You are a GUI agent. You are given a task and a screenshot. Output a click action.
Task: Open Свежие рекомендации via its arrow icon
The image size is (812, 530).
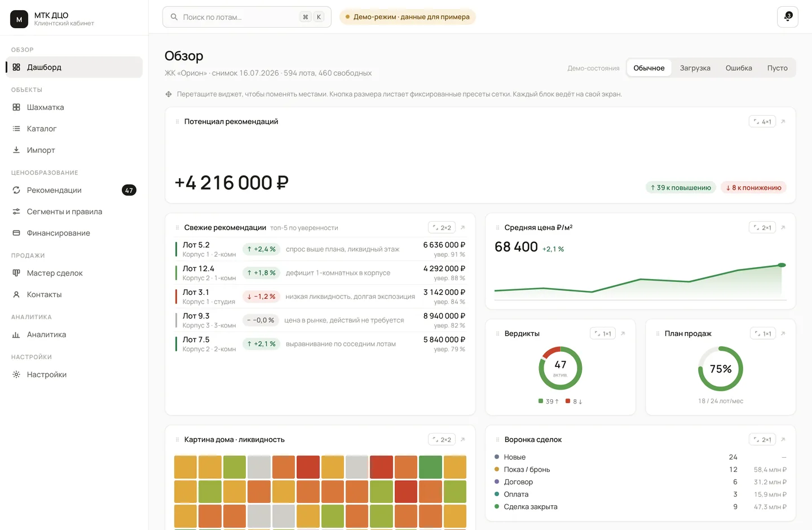(462, 228)
